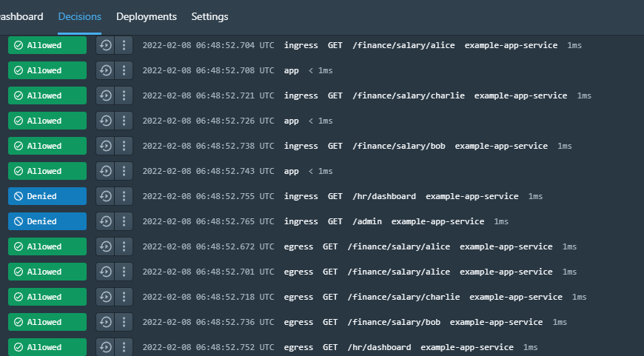This screenshot has height=356, width=644.
Task: Select the Decisions tab
Action: click(80, 16)
